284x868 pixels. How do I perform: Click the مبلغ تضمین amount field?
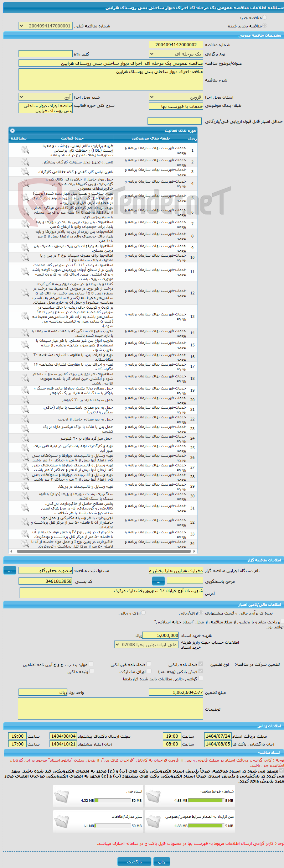176,692
